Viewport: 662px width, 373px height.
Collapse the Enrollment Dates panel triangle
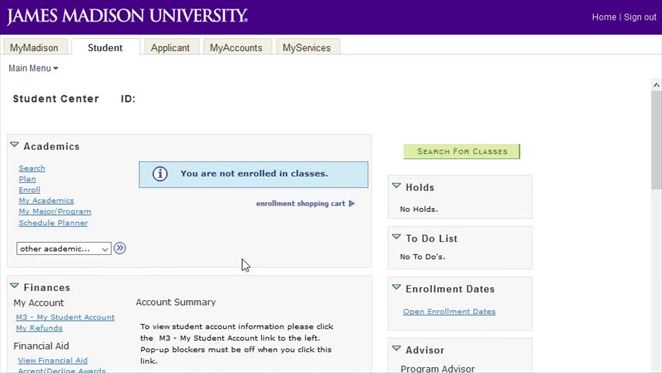(396, 287)
